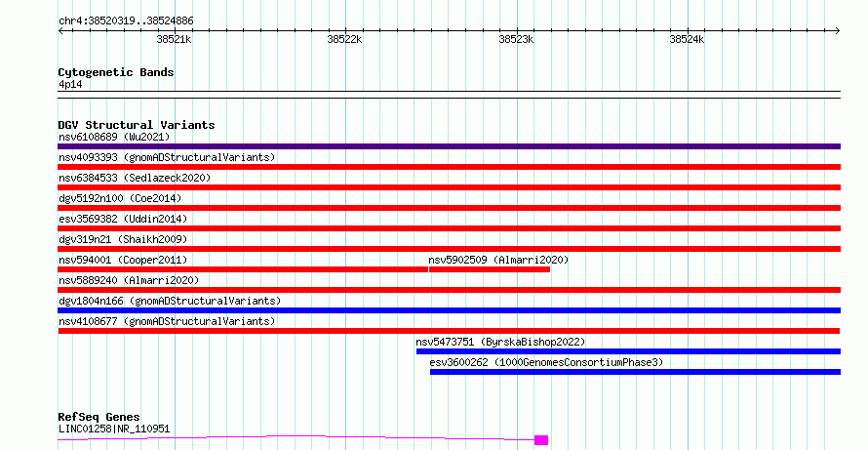Click the red bar under nsv4093393
Screen dimensions: 868x450
pyautogui.click(x=449, y=167)
